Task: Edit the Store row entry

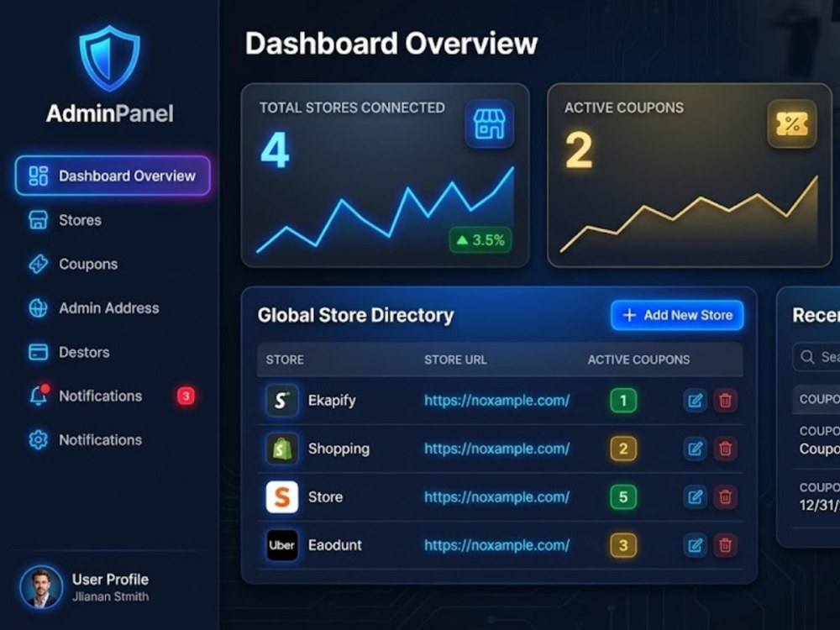Action: pyautogui.click(x=695, y=496)
